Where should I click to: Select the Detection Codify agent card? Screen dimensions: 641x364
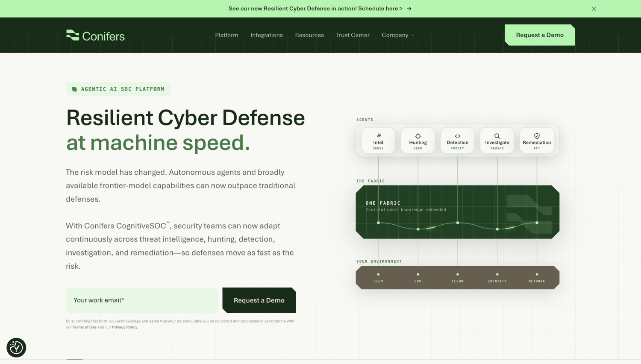(458, 141)
